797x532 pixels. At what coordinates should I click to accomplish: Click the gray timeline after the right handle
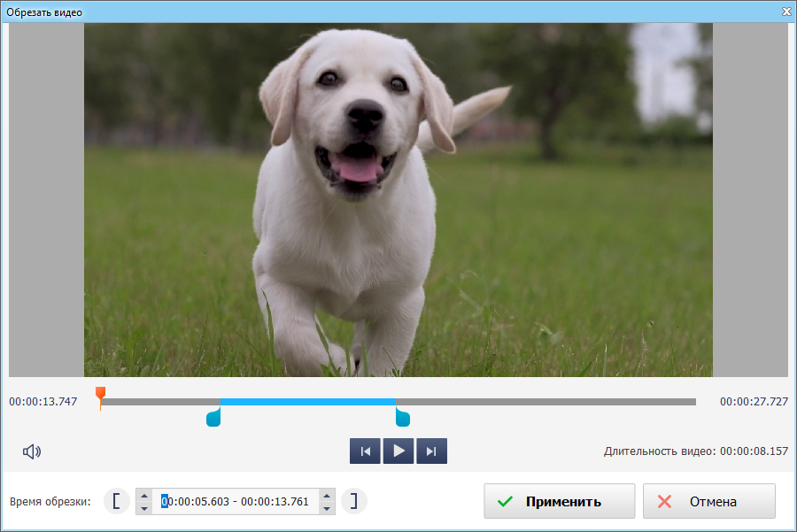pyautogui.click(x=549, y=402)
